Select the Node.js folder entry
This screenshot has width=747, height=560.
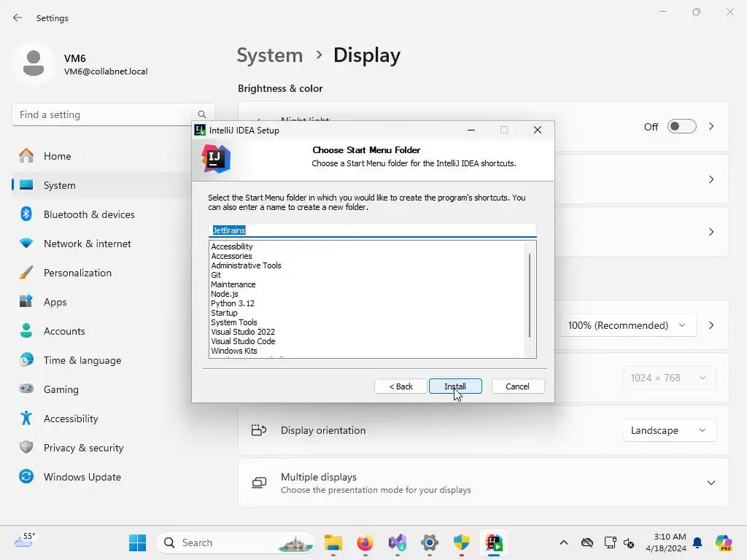[225, 294]
